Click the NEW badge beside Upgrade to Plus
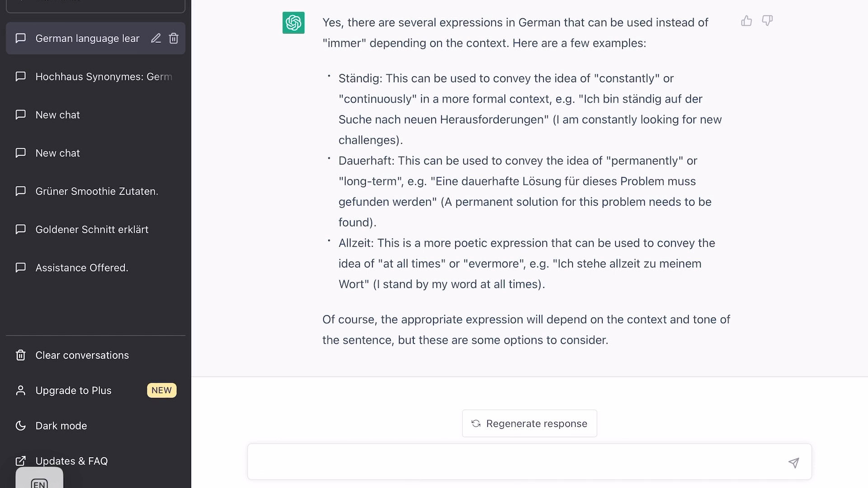868x488 pixels. [x=161, y=390]
